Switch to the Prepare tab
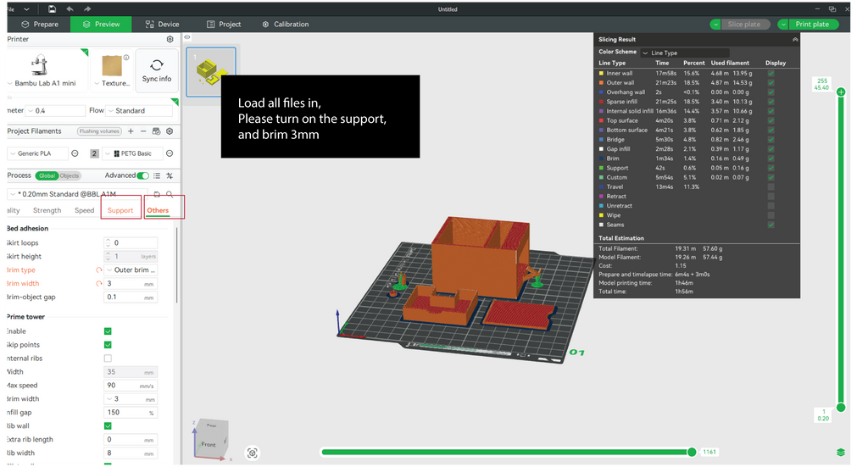 tap(40, 25)
